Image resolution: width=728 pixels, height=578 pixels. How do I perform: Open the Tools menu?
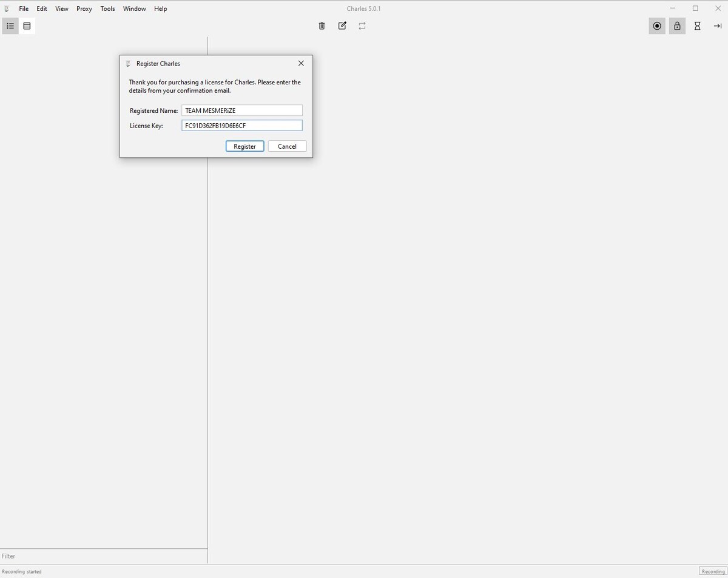107,8
